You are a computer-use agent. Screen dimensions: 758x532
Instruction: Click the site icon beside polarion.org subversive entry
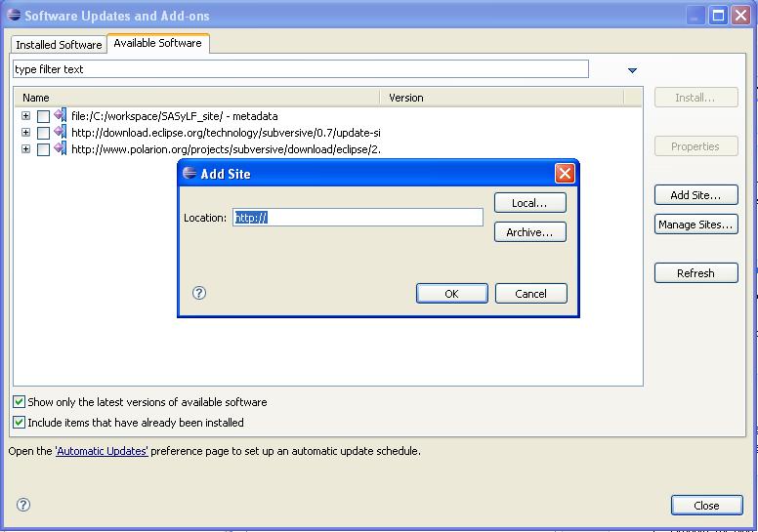61,149
